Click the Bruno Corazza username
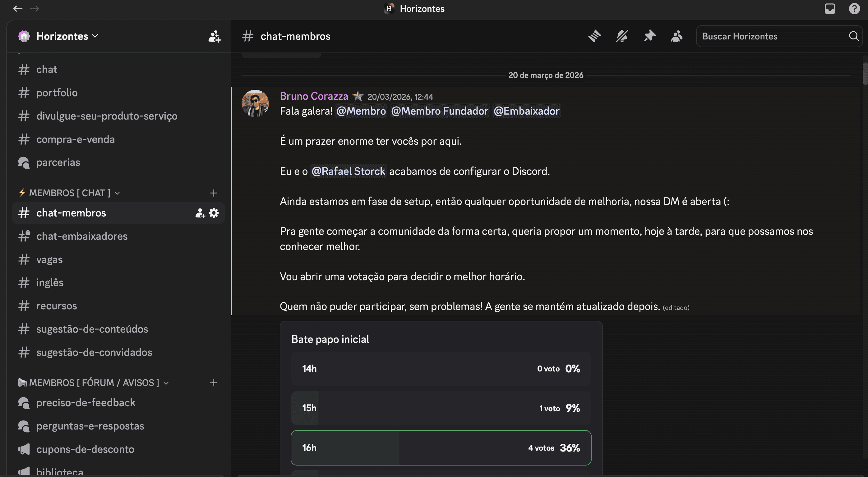The width and height of the screenshot is (868, 477). click(314, 96)
